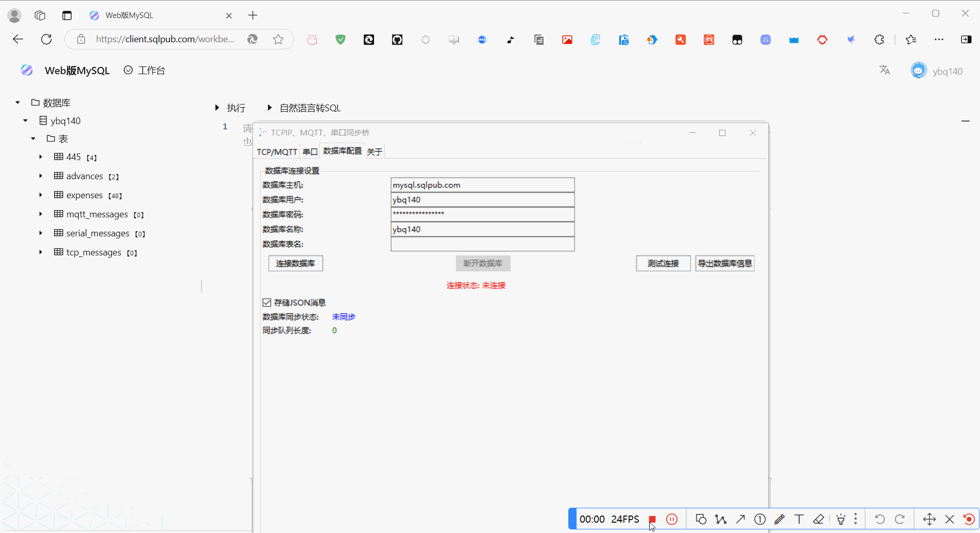Expand the tcp_messages table node

(x=41, y=252)
